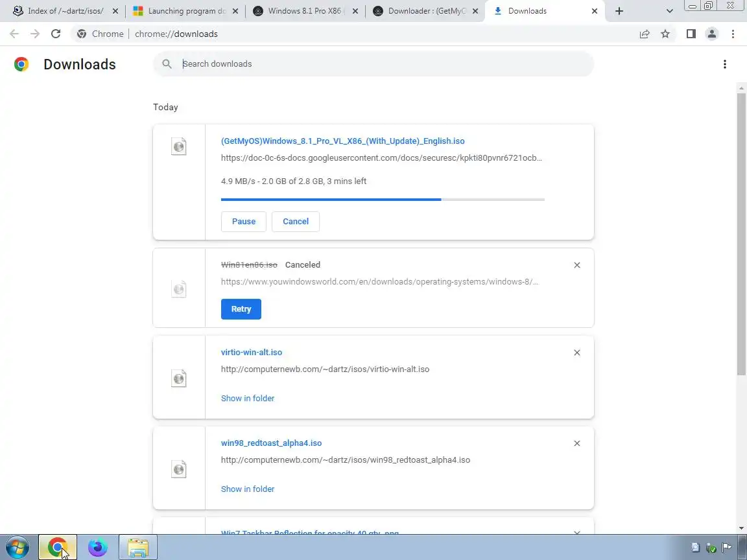The height and width of the screenshot is (560, 747).
Task: Click the page vertical scrollbar thumb
Action: tap(741, 233)
